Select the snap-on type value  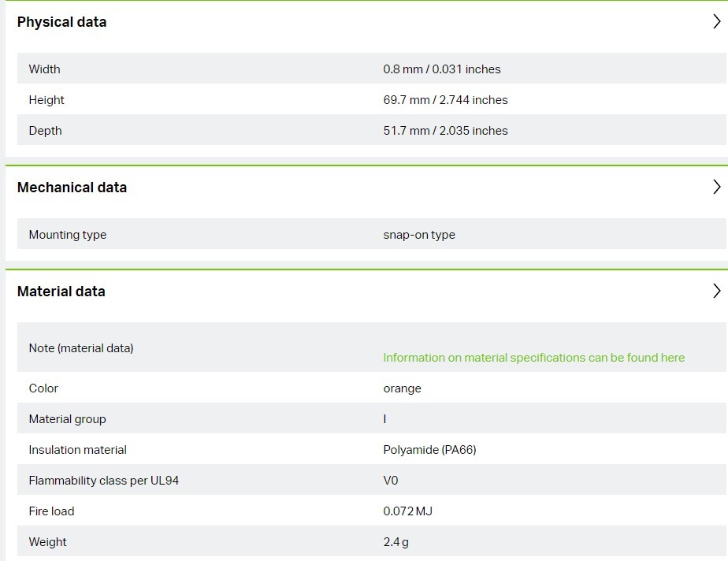point(419,235)
